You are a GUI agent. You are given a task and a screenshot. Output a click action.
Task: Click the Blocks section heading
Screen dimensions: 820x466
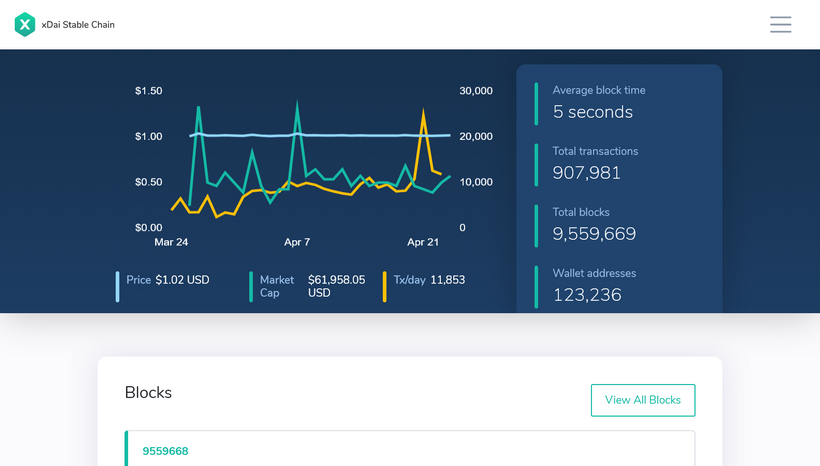148,393
